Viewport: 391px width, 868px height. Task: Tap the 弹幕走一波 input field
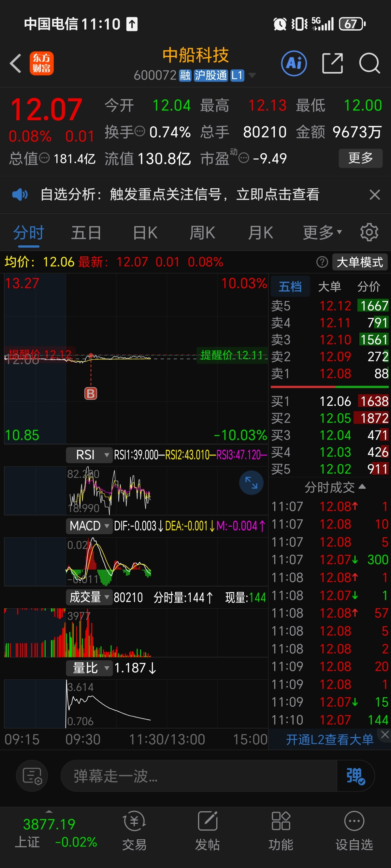(x=199, y=776)
